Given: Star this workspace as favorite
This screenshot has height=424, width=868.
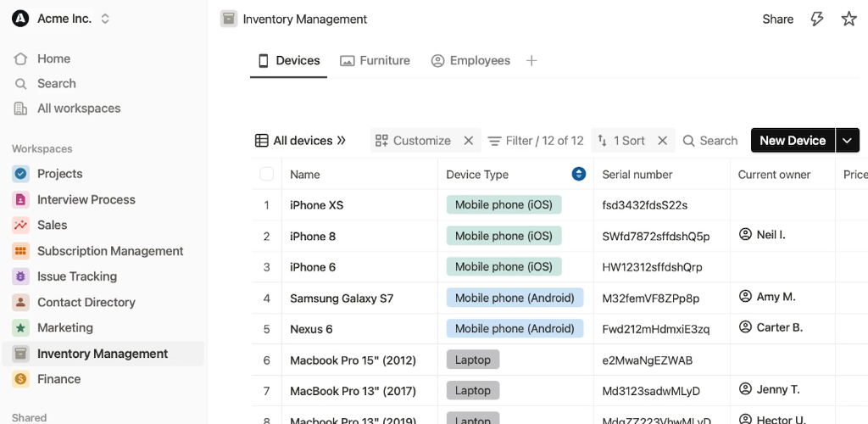Looking at the screenshot, I should click(x=849, y=19).
